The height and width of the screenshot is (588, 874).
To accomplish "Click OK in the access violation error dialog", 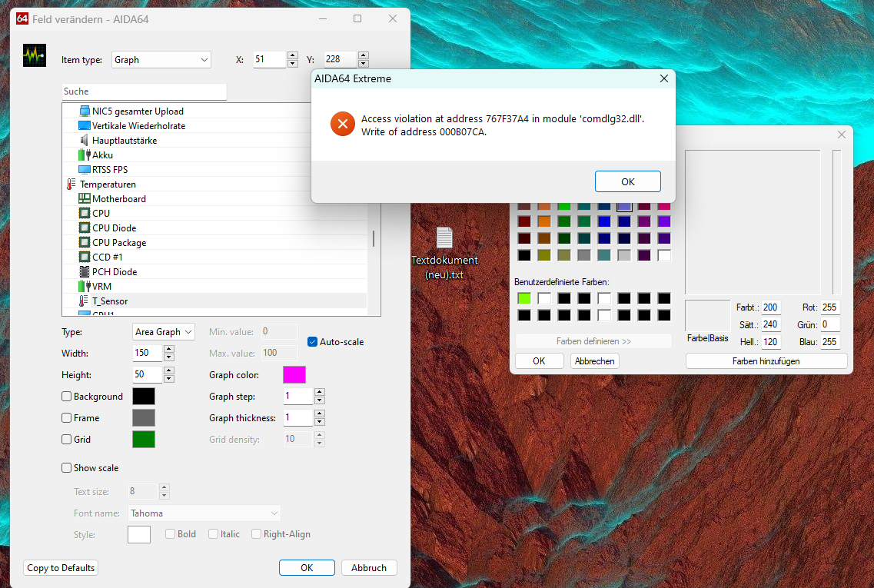I will click(x=627, y=181).
